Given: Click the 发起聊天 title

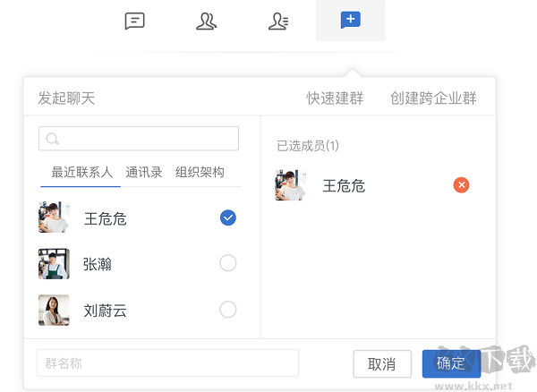Looking at the screenshot, I should click(66, 98).
